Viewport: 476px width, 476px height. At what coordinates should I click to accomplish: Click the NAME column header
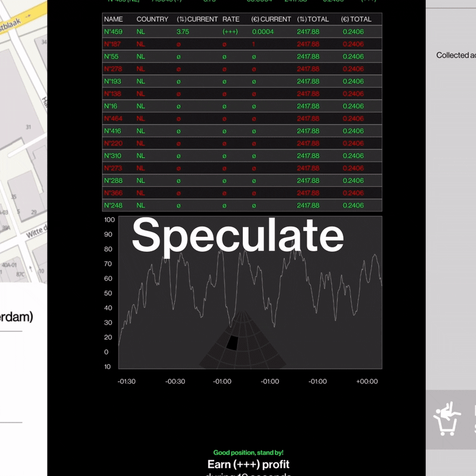113,19
